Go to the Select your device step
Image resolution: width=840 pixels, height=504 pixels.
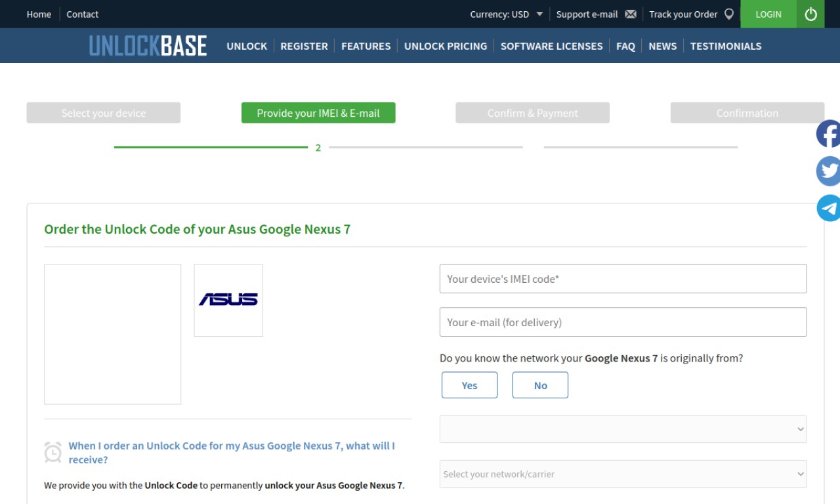coord(104,113)
